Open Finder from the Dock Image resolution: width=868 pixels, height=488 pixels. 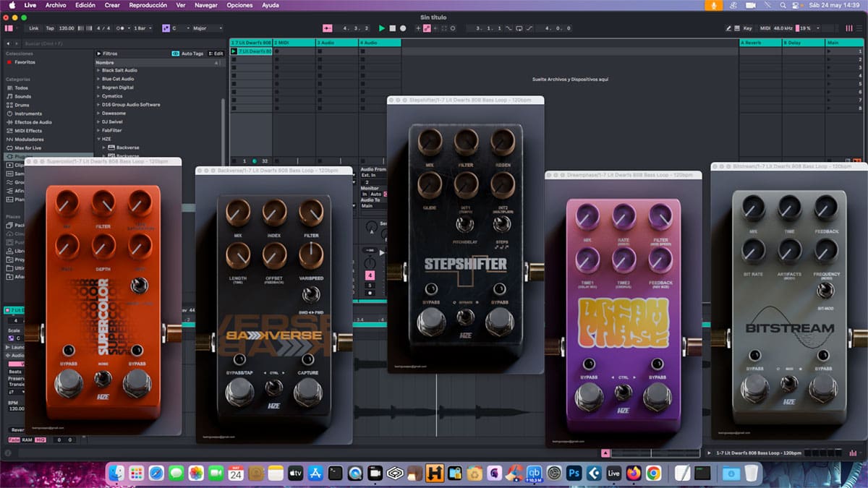point(116,473)
